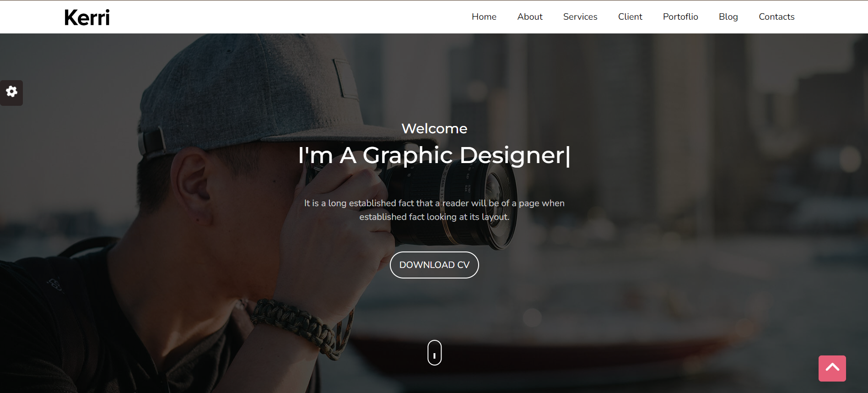Go to the Home menu item
Viewport: 868px width, 393px height.
coord(484,17)
